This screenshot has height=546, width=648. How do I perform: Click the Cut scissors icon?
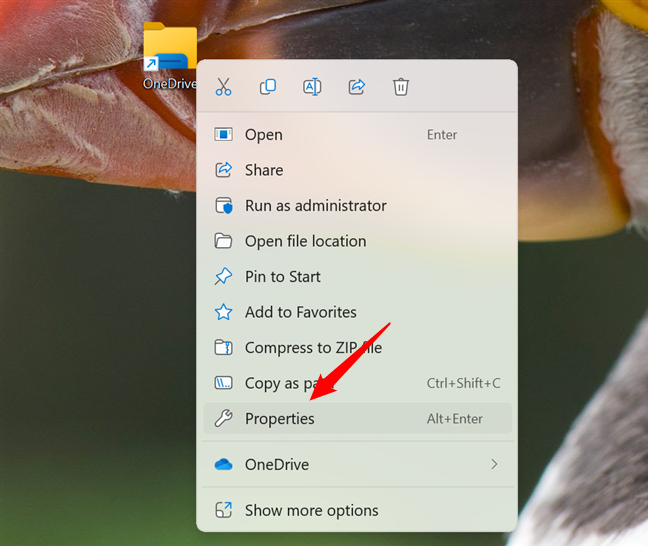(224, 87)
